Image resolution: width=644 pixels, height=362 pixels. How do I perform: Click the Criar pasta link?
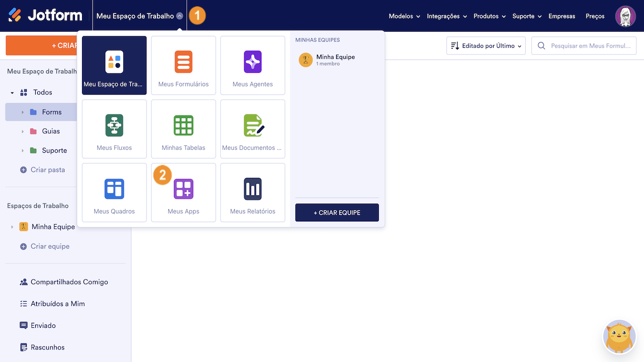click(48, 170)
